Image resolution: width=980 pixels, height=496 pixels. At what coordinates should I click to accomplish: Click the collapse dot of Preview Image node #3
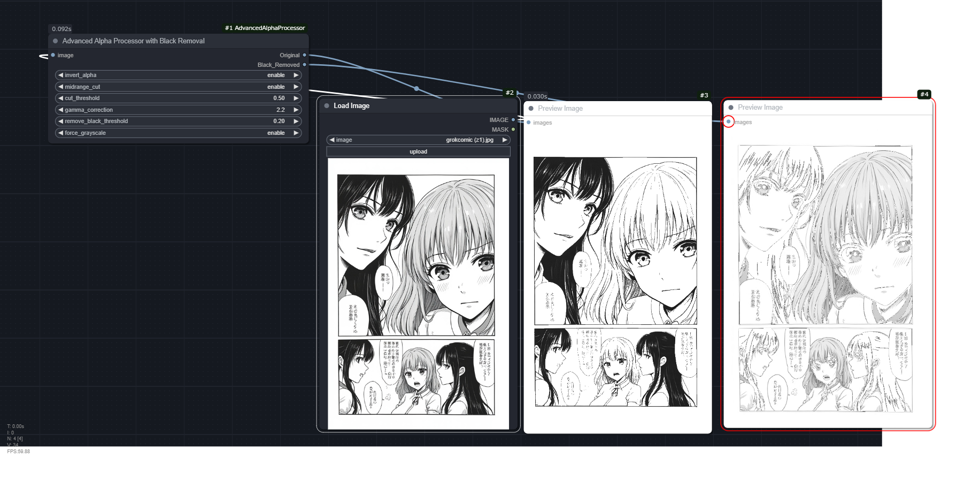[531, 109]
